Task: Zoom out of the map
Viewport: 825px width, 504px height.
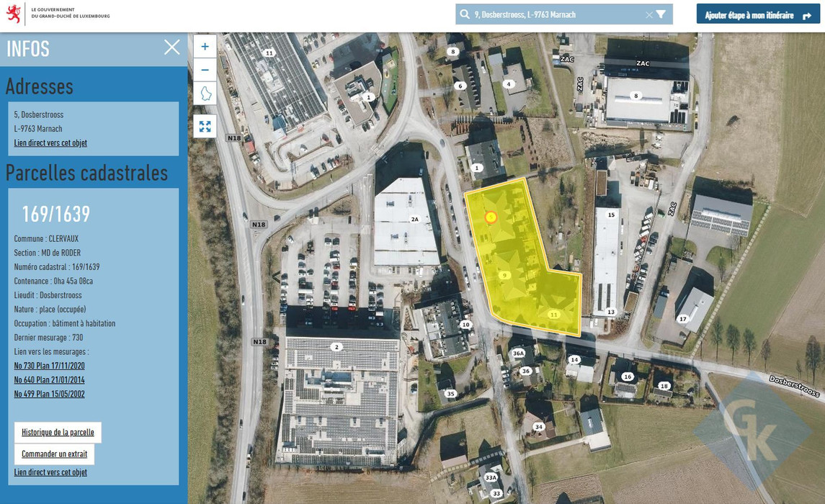Action: coord(205,70)
